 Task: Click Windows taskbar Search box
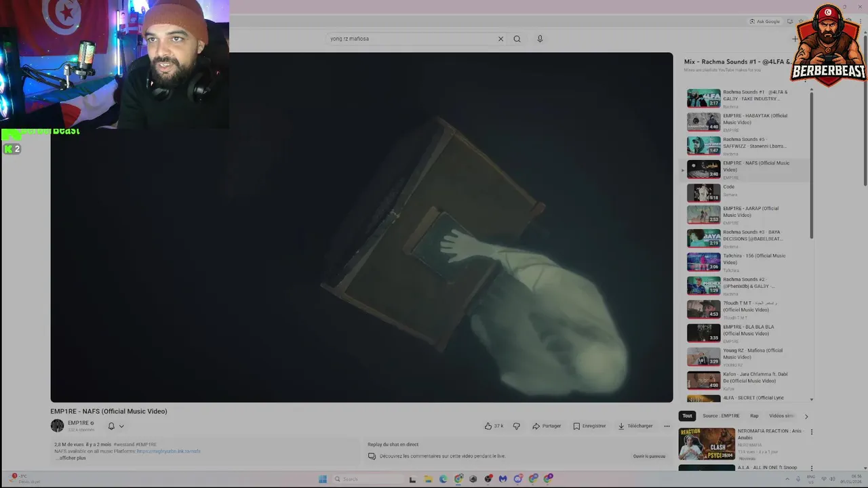367,479
